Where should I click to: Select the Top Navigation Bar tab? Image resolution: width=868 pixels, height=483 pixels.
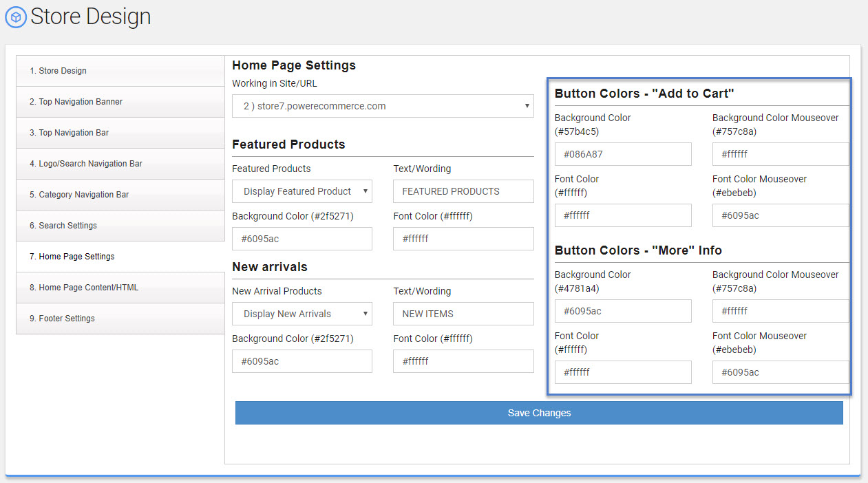point(120,133)
